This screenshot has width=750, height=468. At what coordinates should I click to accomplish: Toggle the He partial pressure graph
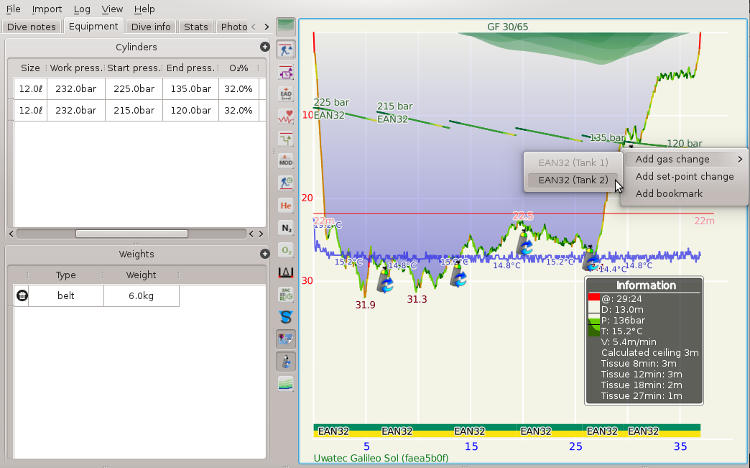286,205
